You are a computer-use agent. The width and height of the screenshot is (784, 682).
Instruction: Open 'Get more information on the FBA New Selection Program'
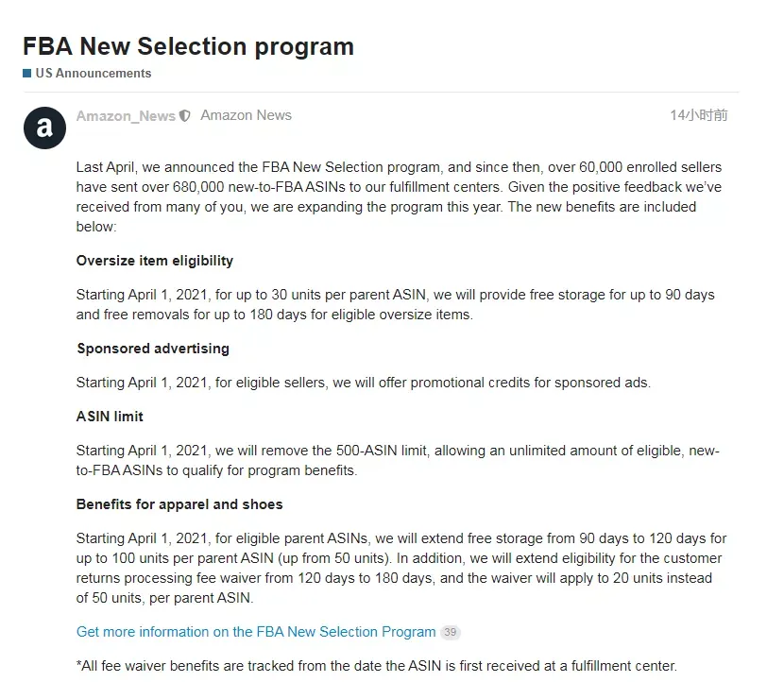click(x=256, y=632)
